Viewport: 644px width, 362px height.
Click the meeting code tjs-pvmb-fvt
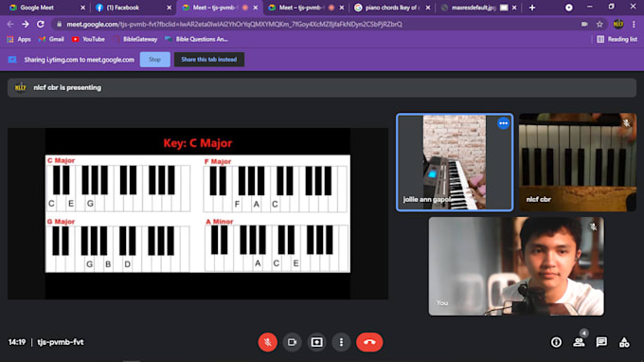click(x=61, y=342)
